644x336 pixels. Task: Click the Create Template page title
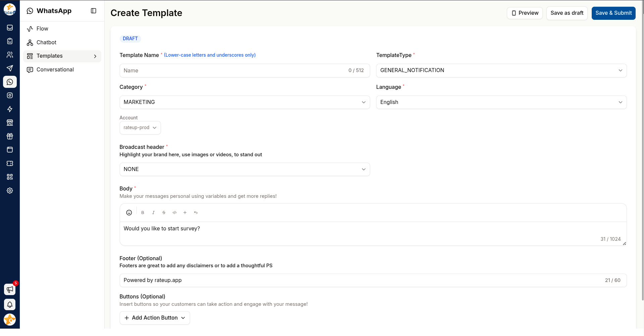point(146,13)
